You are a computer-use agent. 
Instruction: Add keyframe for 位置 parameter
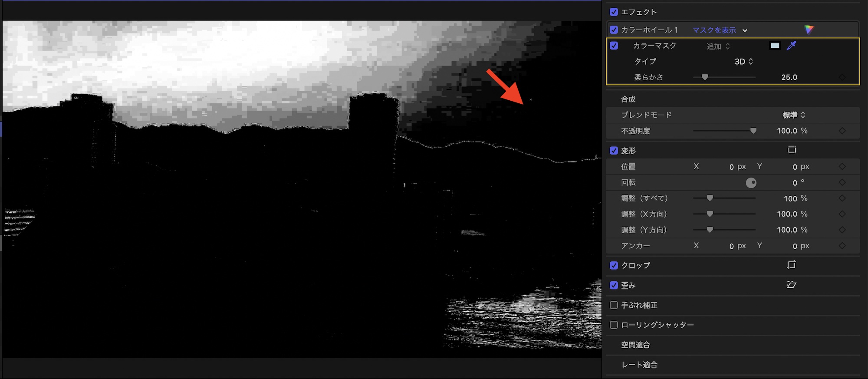click(x=842, y=167)
